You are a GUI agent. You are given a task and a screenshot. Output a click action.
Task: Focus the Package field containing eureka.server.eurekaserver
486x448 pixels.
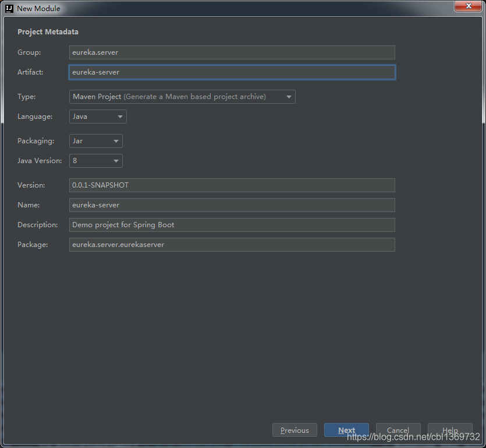coord(232,245)
